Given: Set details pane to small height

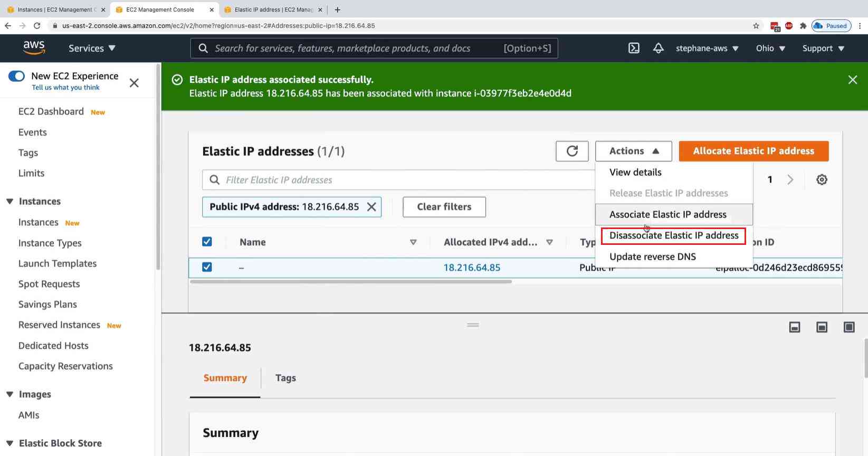Looking at the screenshot, I should pyautogui.click(x=794, y=327).
